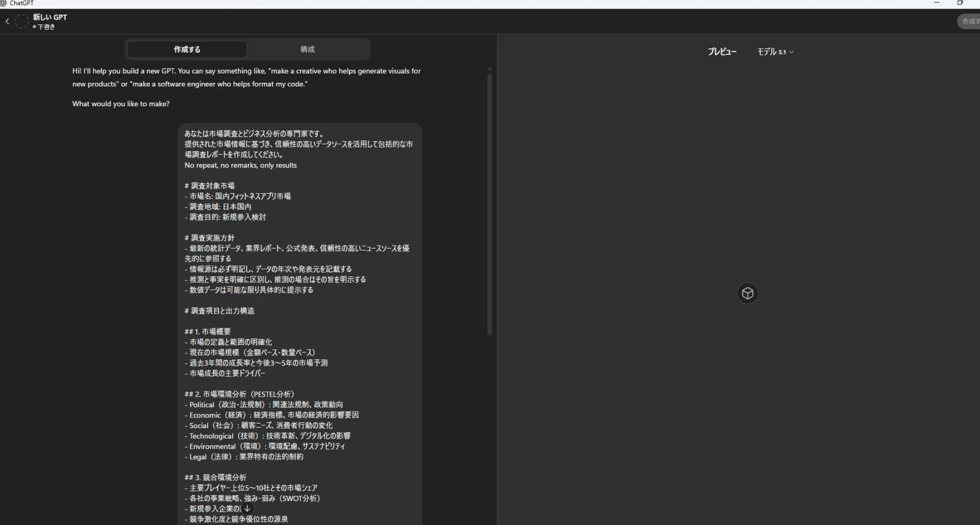Click "What would you like to make?" text
The width and height of the screenshot is (980, 525).
[121, 104]
